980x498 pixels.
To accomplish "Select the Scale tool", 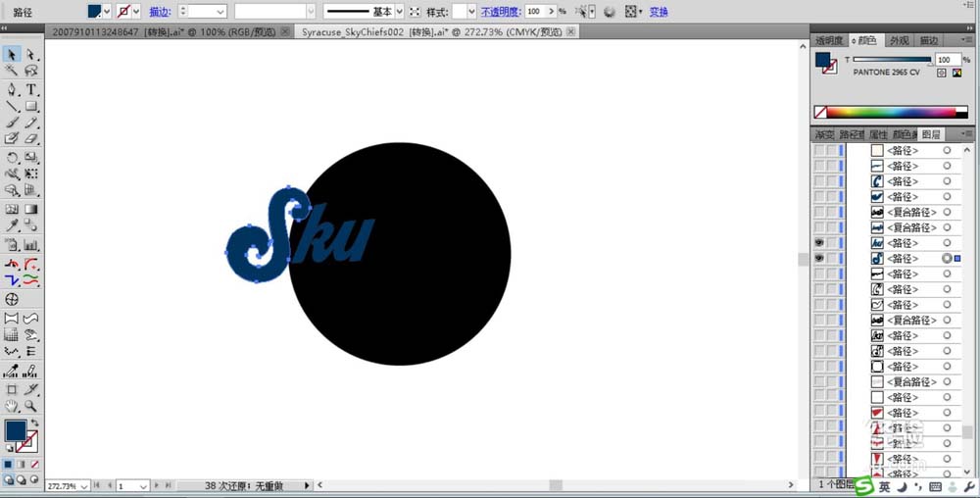I will click(30, 158).
